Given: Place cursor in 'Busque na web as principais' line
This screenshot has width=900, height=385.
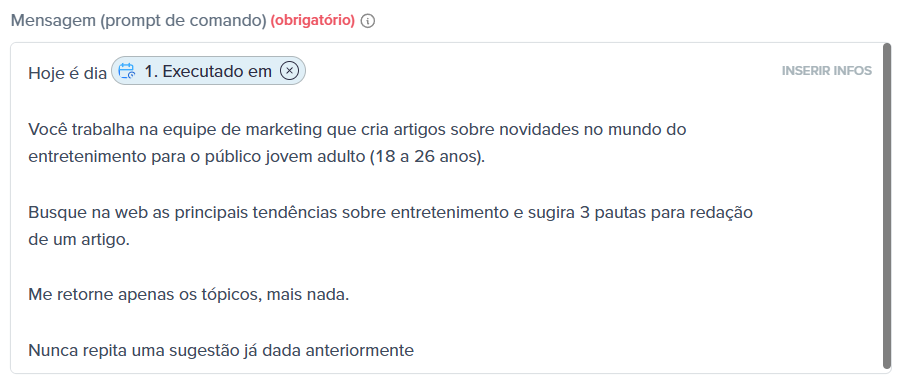Looking at the screenshot, I should coord(390,212).
